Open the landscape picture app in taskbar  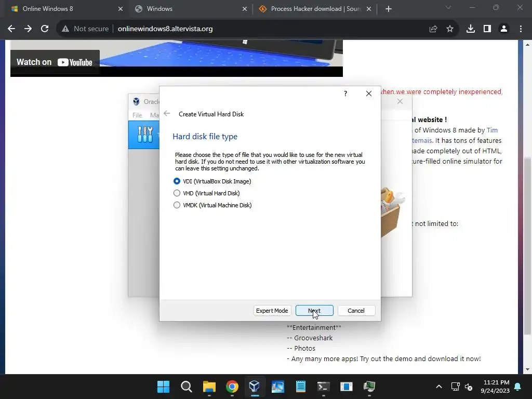click(x=278, y=387)
